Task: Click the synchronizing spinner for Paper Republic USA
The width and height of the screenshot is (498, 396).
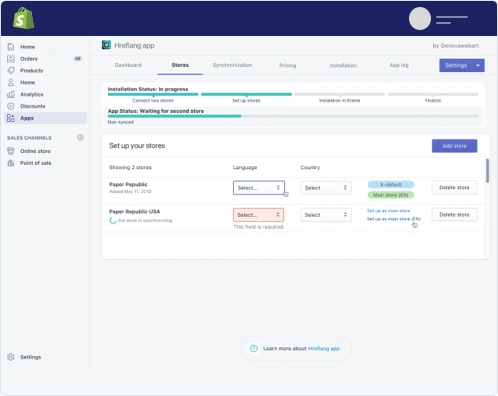Action: 113,220
